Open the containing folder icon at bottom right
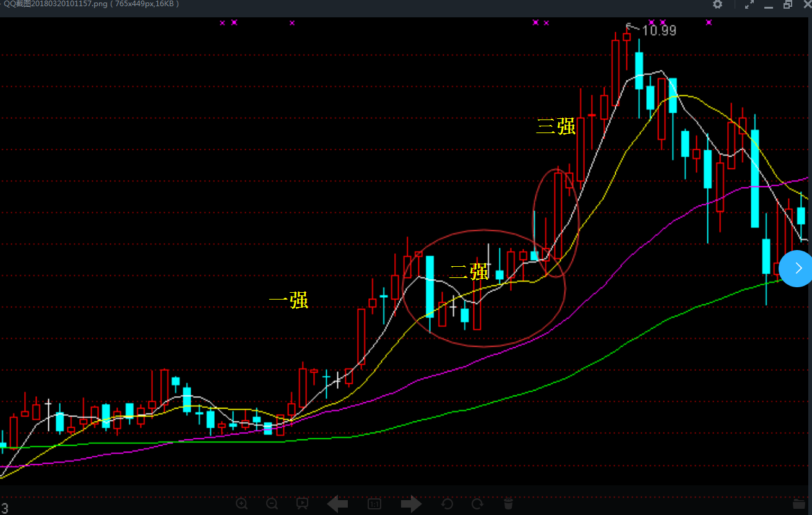The height and width of the screenshot is (515, 812). 798,504
